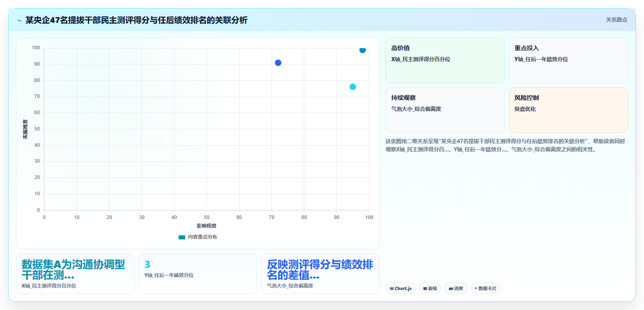Click the y-axis label 实施难度
The height and width of the screenshot is (310, 644).
pos(25,129)
